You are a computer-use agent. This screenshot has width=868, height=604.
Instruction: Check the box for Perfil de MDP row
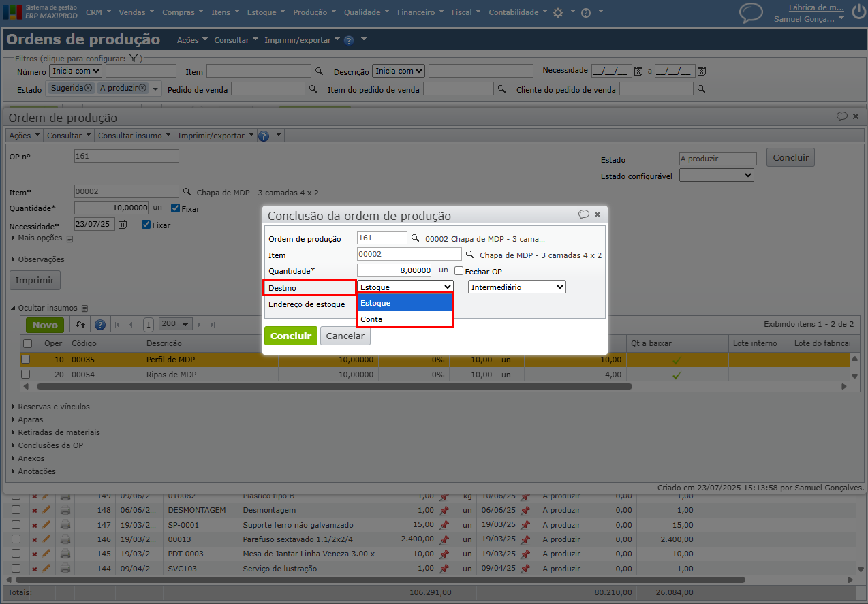25,360
